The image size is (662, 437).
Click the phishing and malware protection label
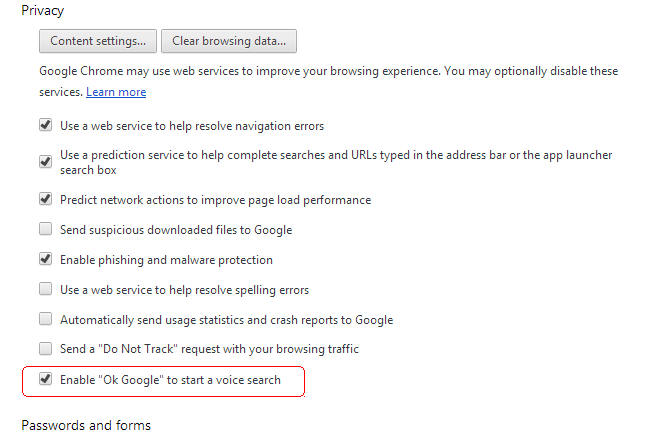pyautogui.click(x=166, y=260)
